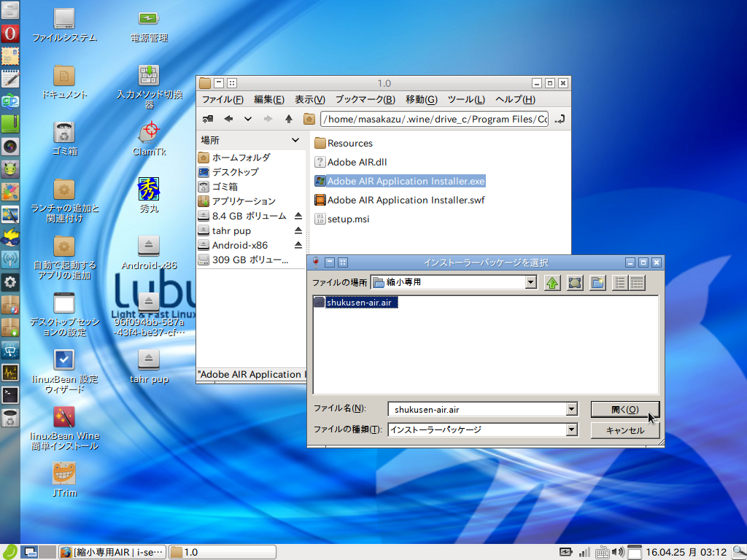This screenshot has width=747, height=560.
Task: Click the volume icon in the system tray
Action: pos(618,552)
